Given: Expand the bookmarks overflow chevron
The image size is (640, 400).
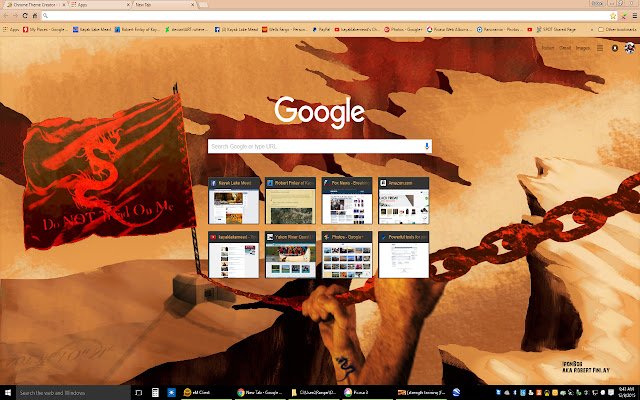Looking at the screenshot, I should click(x=591, y=29).
